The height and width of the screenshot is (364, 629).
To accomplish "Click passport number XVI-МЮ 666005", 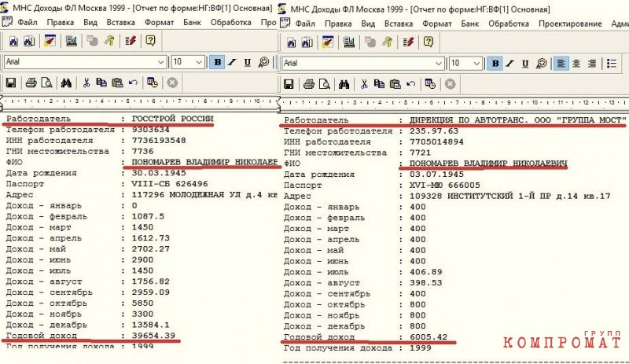I will 445,185.
